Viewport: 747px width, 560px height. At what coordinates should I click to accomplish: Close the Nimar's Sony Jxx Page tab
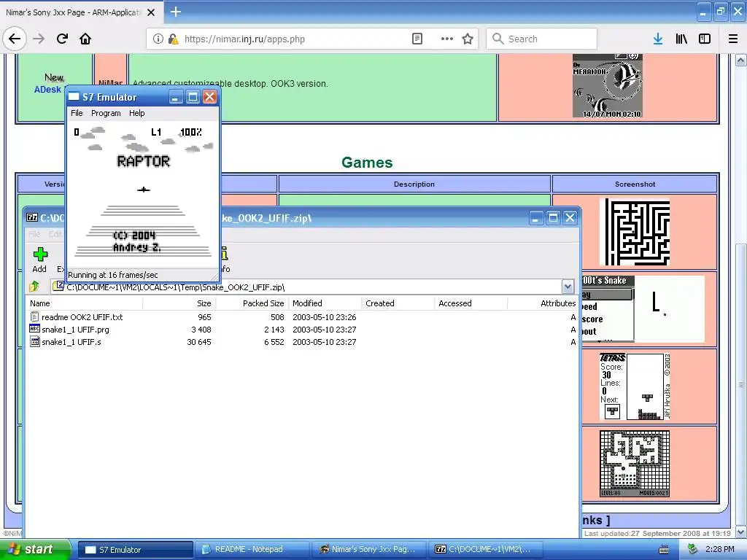click(x=151, y=12)
